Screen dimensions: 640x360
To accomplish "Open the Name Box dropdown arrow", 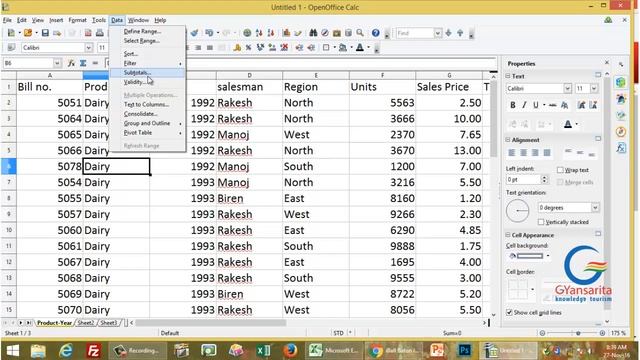I will pyautogui.click(x=57, y=63).
